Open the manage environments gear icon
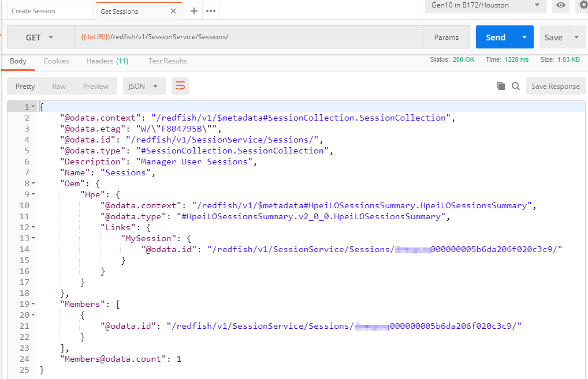This screenshot has height=379, width=588. [x=582, y=5]
